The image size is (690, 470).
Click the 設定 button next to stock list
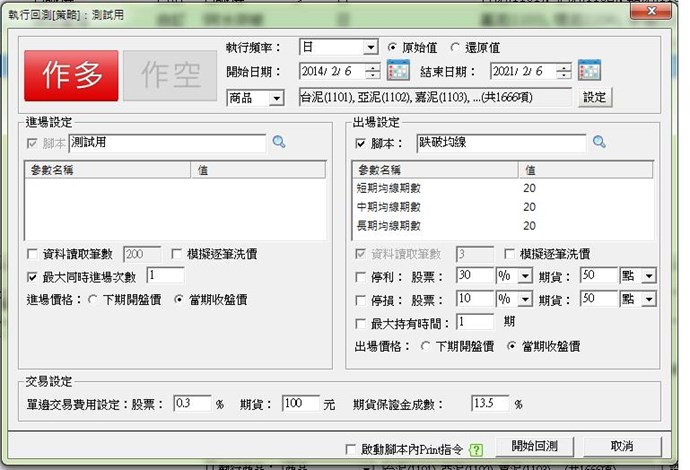(594, 97)
